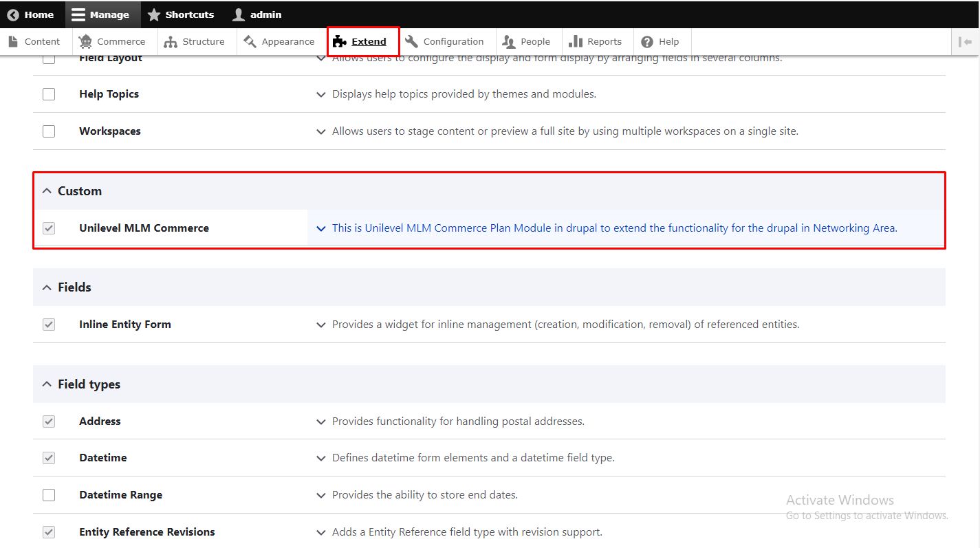Toggle toolbar orientation at right edge
980x548 pixels.
(x=965, y=42)
